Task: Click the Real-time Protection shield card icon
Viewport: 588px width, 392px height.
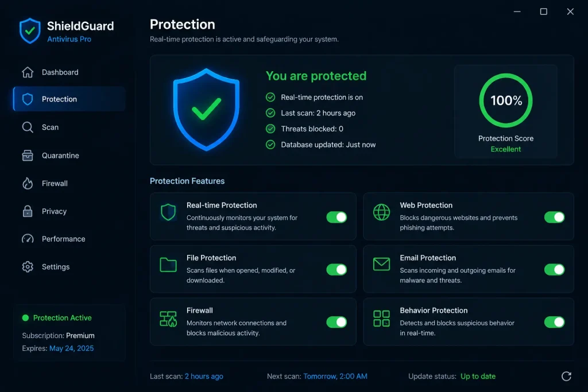Action: tap(168, 212)
